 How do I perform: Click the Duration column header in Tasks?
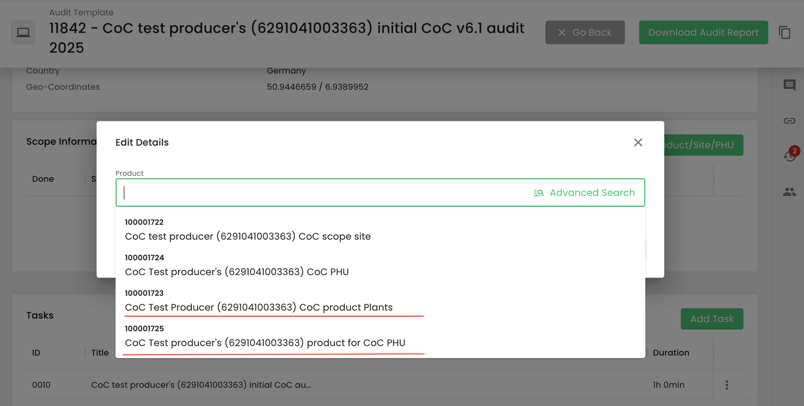tap(670, 353)
